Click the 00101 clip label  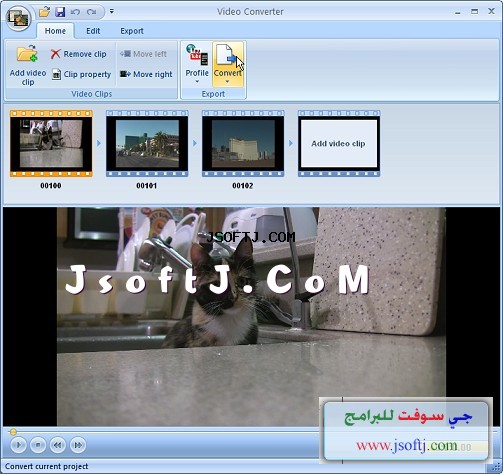147,186
